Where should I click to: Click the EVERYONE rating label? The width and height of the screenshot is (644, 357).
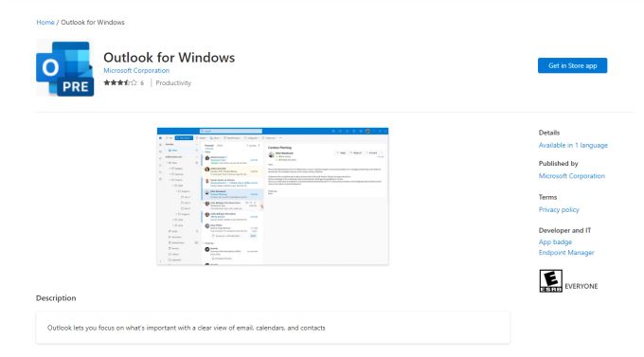(x=581, y=286)
